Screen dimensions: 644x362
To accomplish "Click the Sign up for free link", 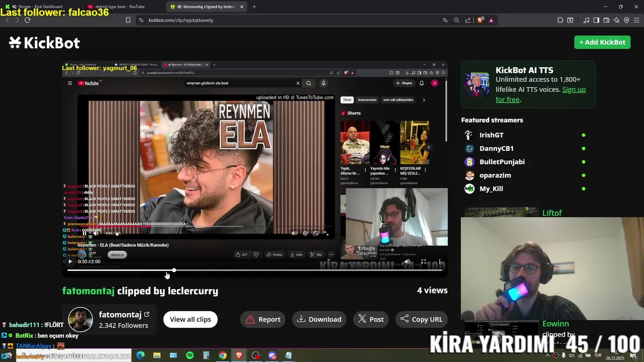I will tap(540, 95).
